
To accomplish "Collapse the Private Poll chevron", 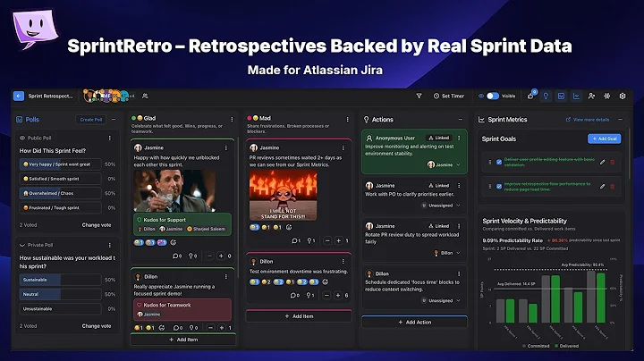I will (x=22, y=246).
